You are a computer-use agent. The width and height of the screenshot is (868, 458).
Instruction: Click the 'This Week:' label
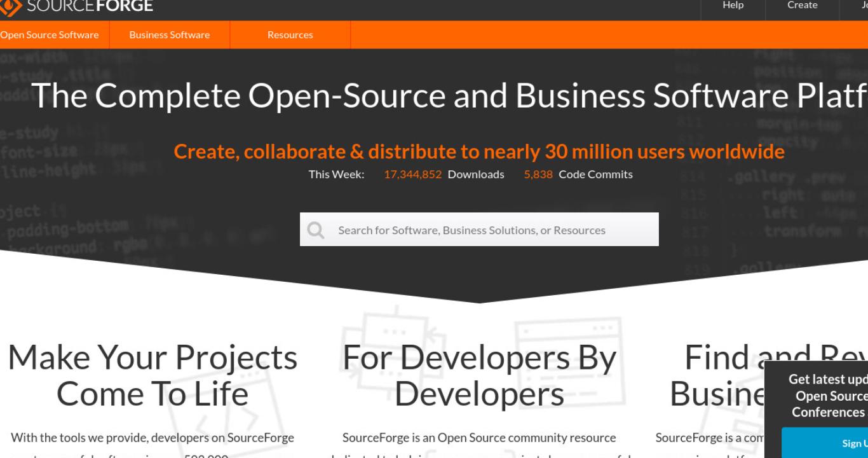tap(336, 174)
